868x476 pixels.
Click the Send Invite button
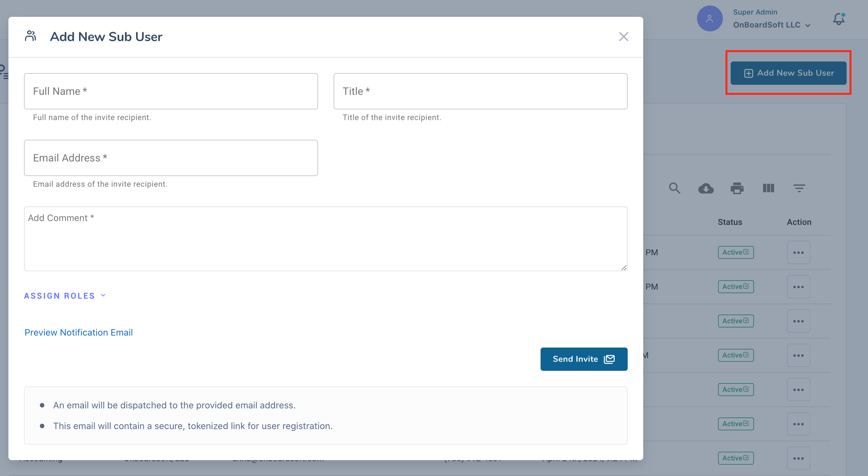(584, 359)
